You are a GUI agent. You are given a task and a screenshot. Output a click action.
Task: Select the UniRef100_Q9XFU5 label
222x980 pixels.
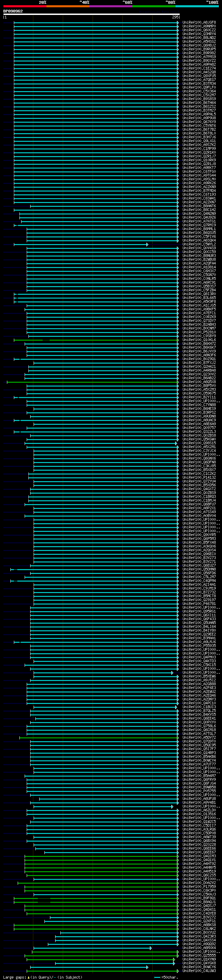pos(199,76)
